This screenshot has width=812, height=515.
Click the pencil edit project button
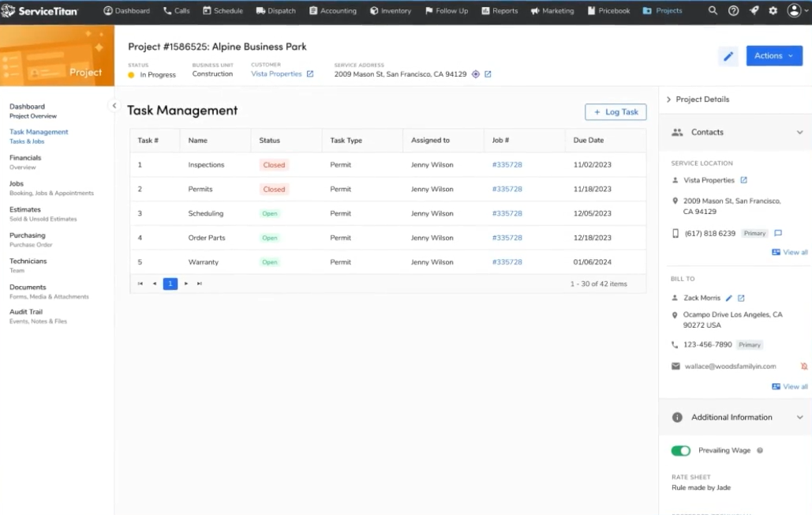728,56
